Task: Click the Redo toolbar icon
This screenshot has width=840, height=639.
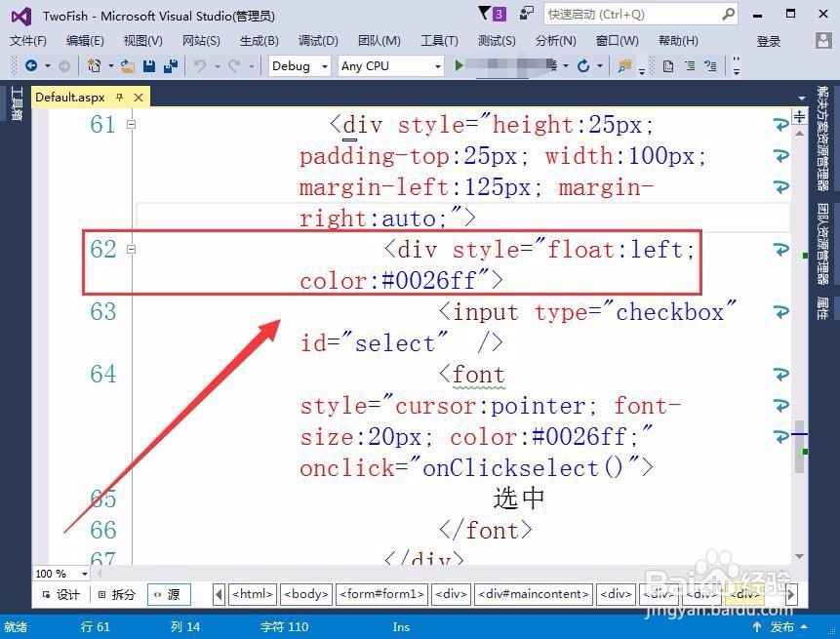Action: [234, 66]
